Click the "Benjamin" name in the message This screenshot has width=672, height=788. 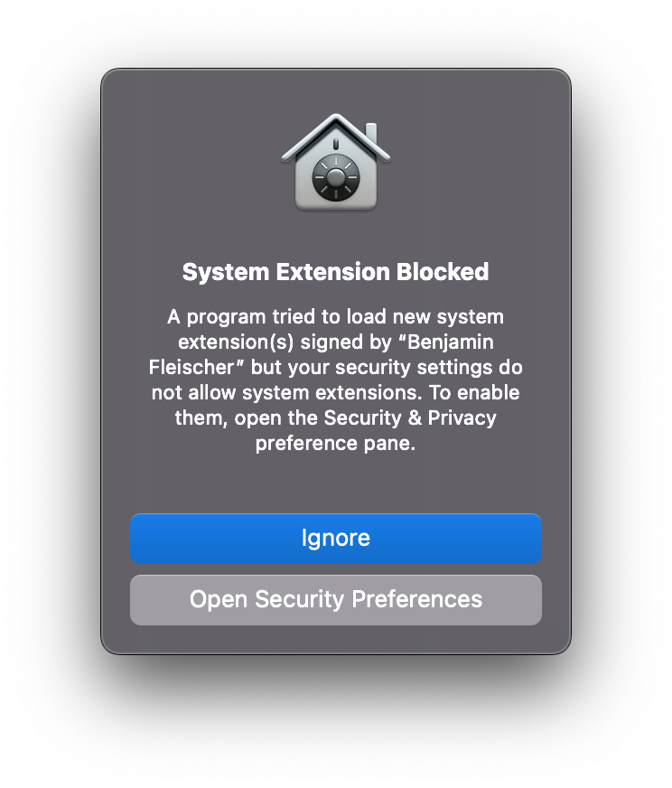(450, 342)
